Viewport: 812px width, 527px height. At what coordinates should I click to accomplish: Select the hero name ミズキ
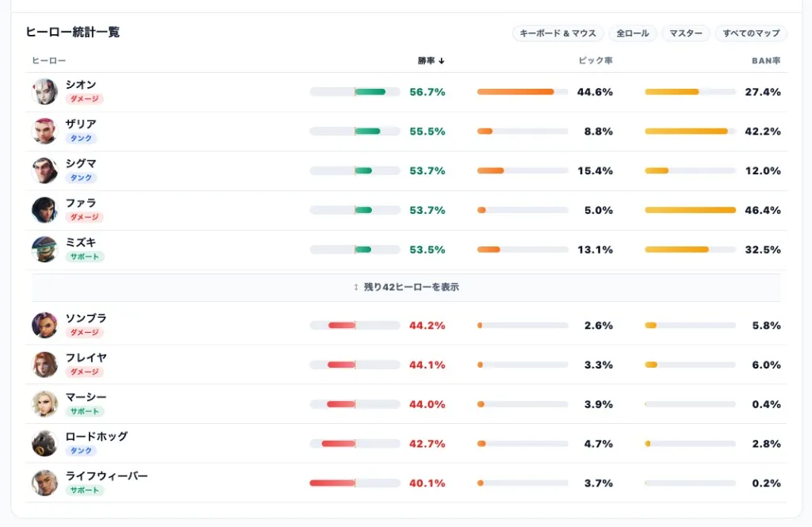click(81, 242)
